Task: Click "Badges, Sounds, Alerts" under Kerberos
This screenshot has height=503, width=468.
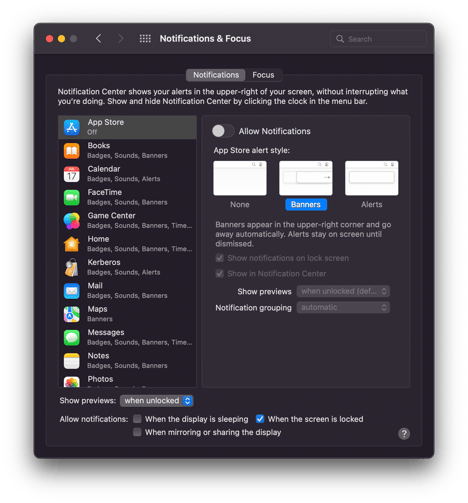Action: point(124,272)
